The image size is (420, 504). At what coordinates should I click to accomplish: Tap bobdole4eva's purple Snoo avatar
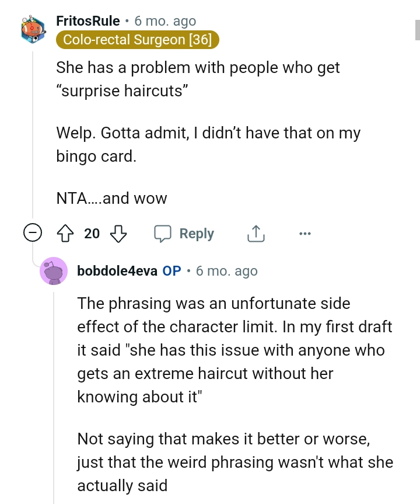[x=54, y=271]
